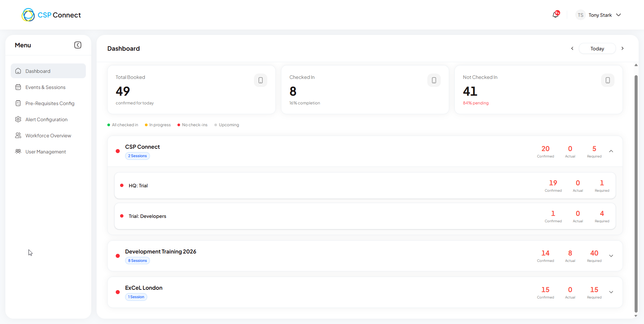Collapse the CSP Connect event
The width and height of the screenshot is (644, 324).
[x=611, y=151]
